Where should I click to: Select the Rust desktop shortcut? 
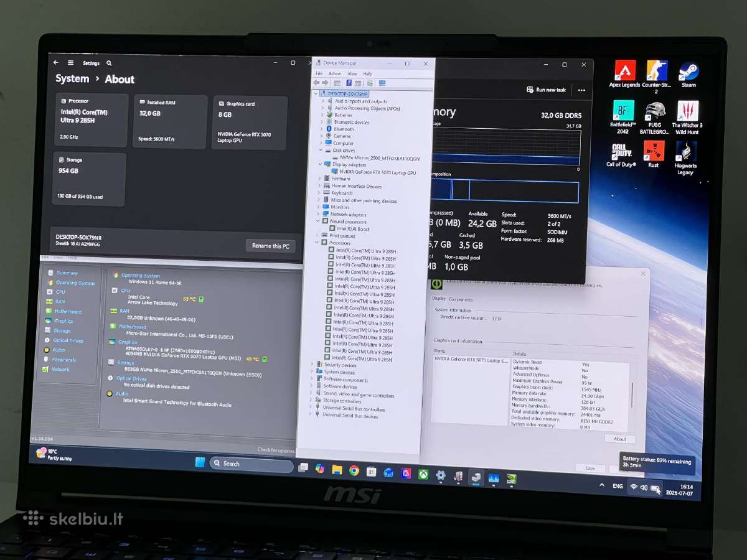click(x=654, y=155)
